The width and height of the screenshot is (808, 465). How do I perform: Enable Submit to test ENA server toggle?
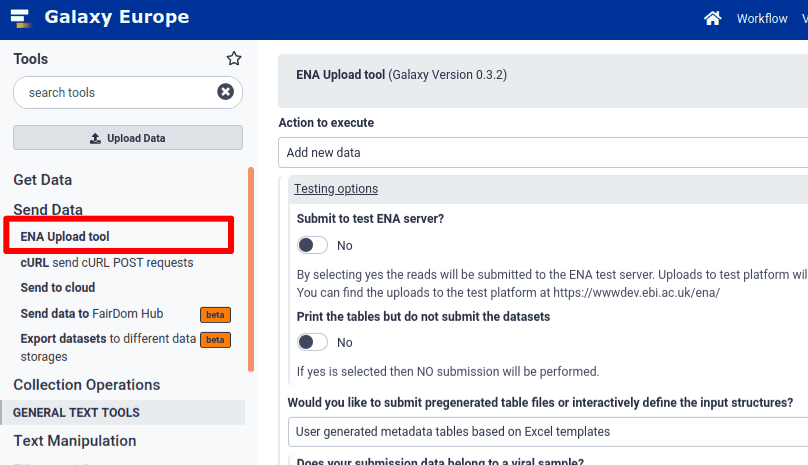pos(312,245)
